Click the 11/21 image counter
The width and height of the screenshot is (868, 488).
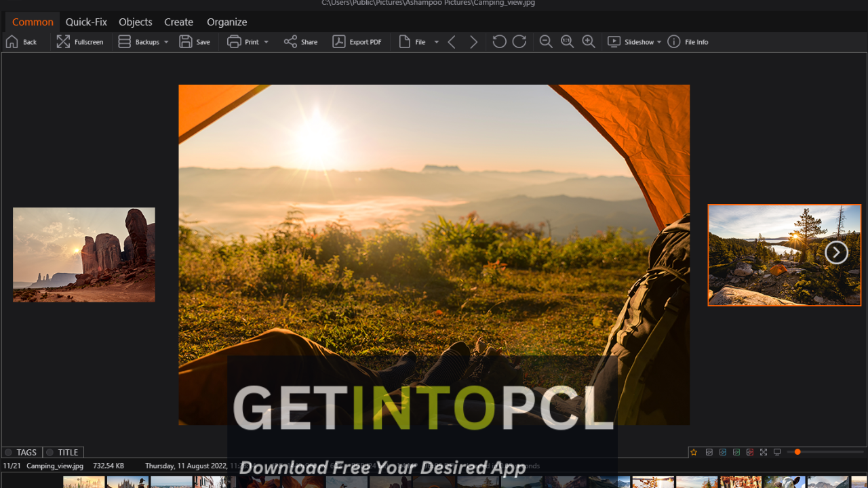(x=12, y=466)
